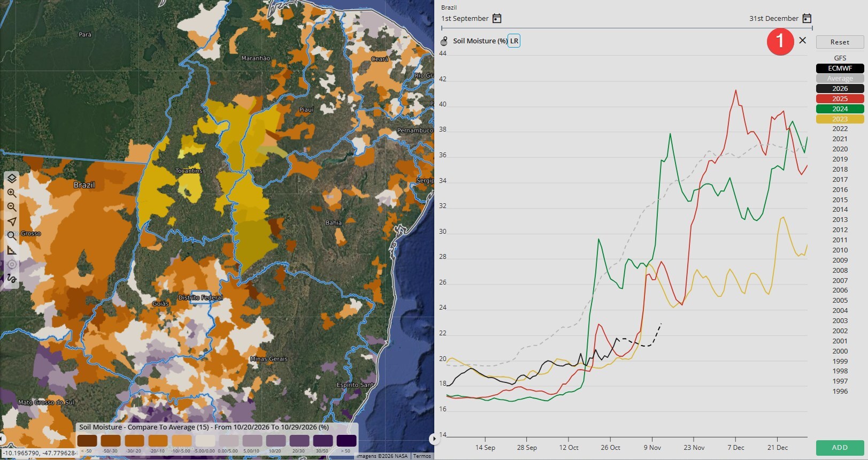868x460 pixels.
Task: Click the Minas Gerais map label
Action: point(269,359)
